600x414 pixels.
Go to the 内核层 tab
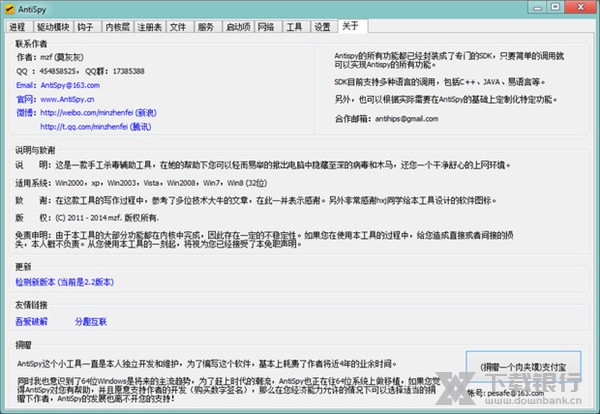click(117, 27)
